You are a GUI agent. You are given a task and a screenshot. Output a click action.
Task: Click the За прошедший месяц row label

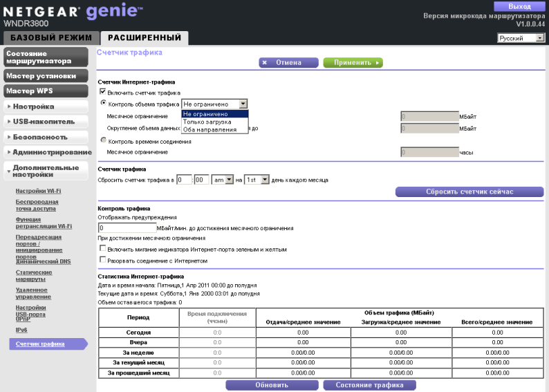coord(138,373)
